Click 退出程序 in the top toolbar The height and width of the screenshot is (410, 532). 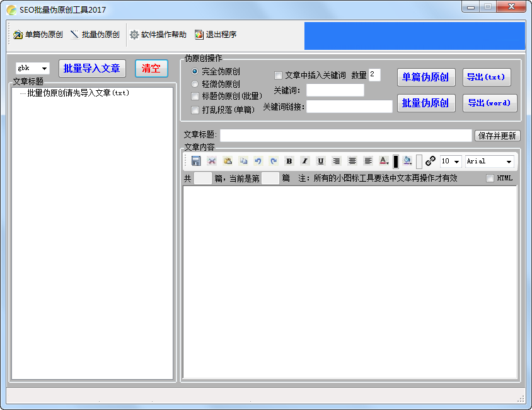[215, 35]
